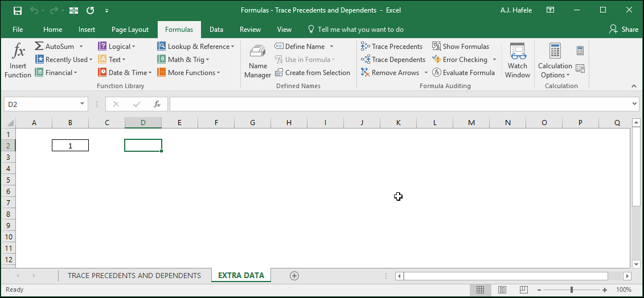Click the 100% zoom level
The width and height of the screenshot is (644, 298).
[x=624, y=290]
